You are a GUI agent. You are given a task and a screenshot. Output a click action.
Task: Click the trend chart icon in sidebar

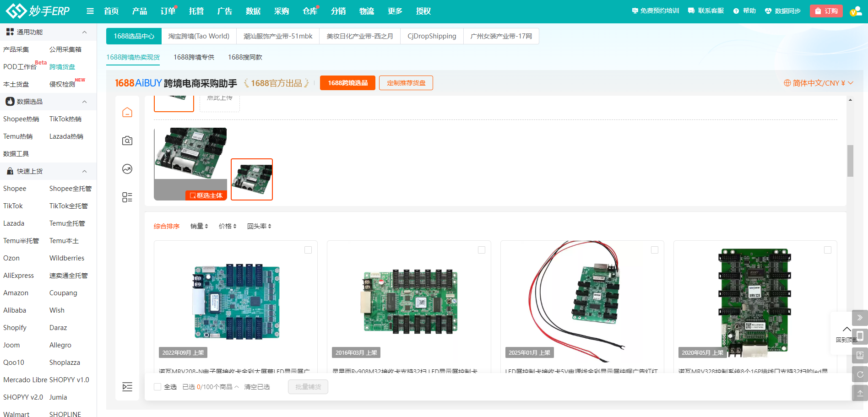[127, 169]
